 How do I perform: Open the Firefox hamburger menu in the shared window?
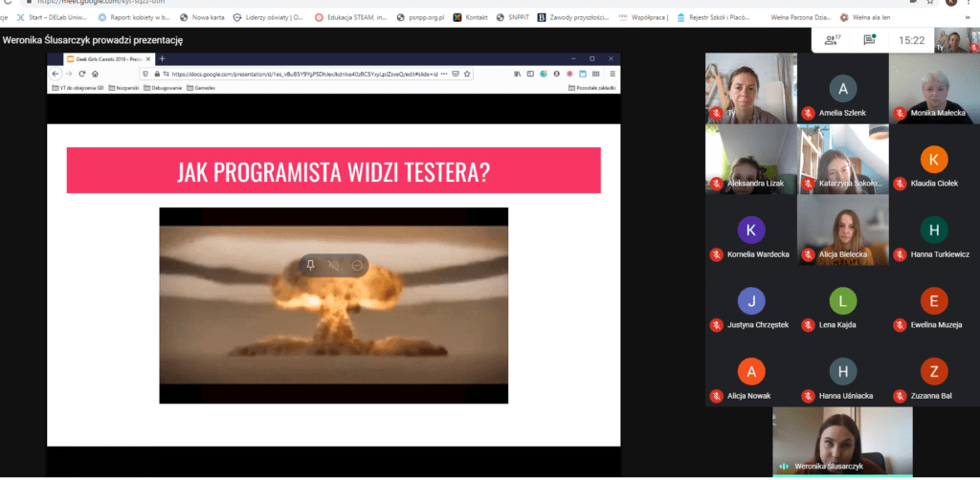tap(612, 74)
